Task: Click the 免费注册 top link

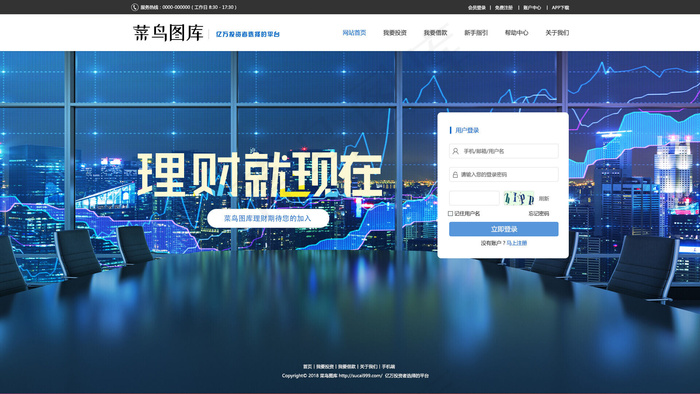Action: click(x=504, y=8)
